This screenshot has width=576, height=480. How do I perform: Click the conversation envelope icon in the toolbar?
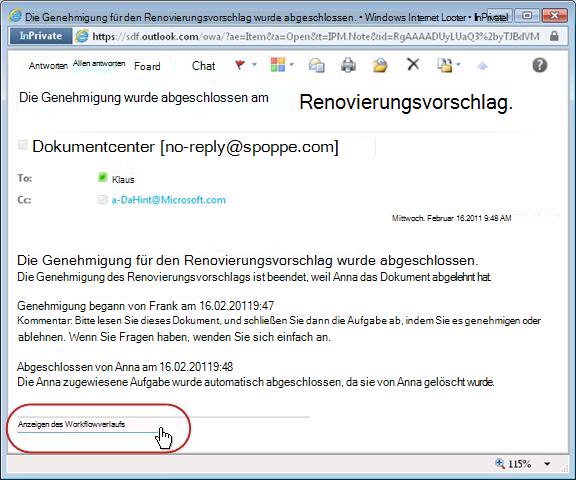coord(316,65)
